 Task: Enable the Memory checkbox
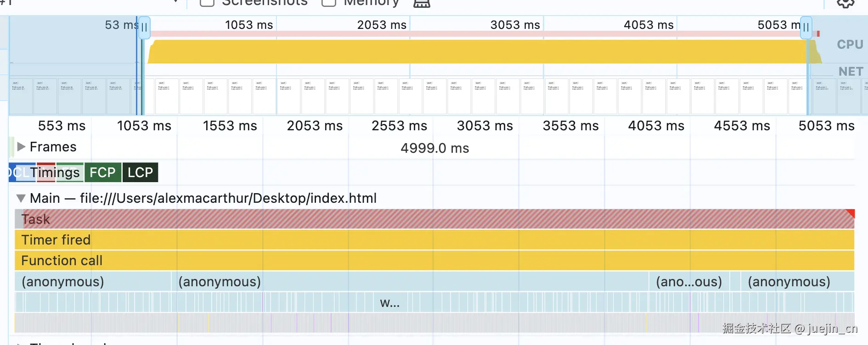(x=329, y=2)
